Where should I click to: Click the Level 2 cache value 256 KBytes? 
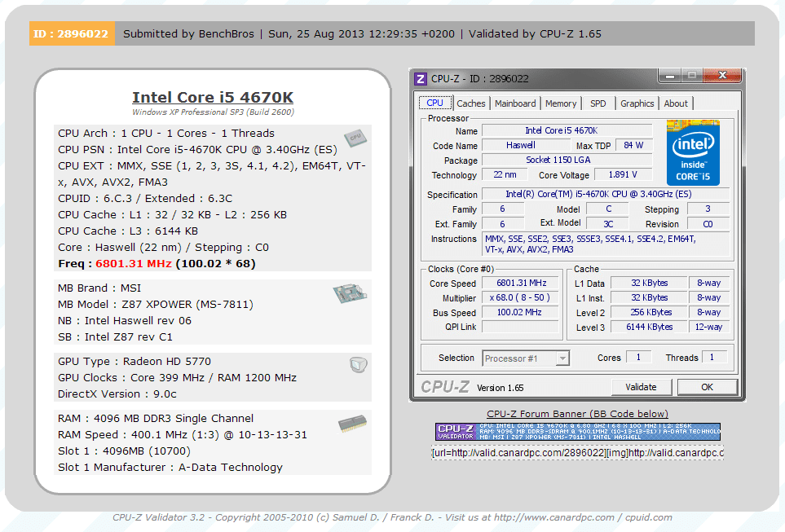point(650,312)
